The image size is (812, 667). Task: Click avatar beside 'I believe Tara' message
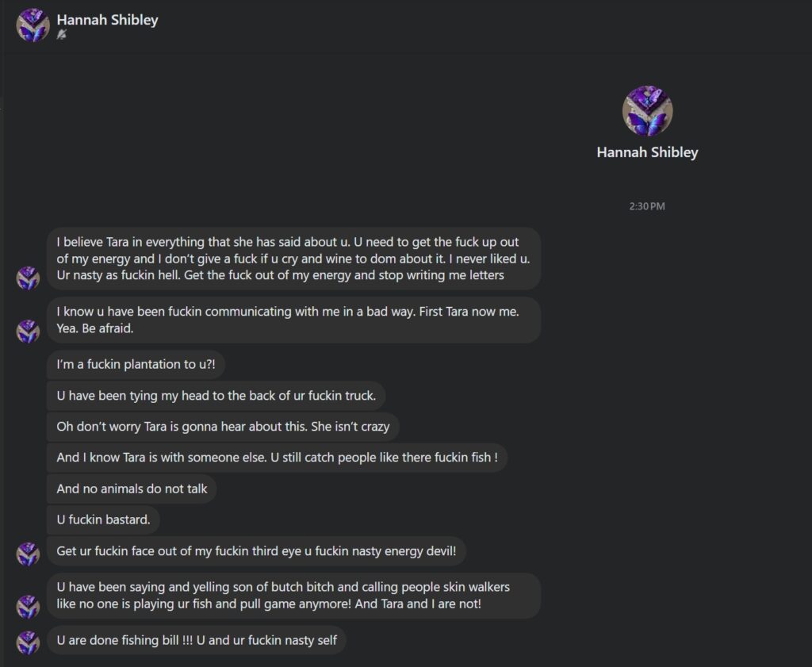click(x=28, y=278)
